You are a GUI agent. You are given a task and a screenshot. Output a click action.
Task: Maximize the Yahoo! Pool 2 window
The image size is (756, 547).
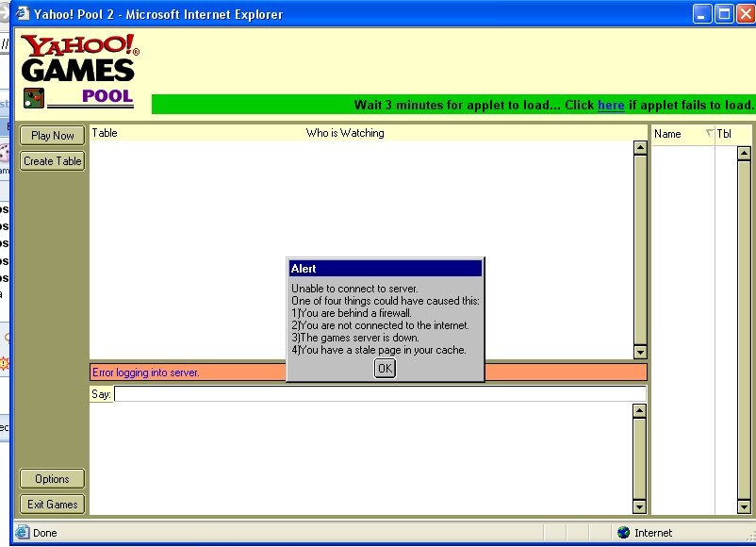coord(724,14)
